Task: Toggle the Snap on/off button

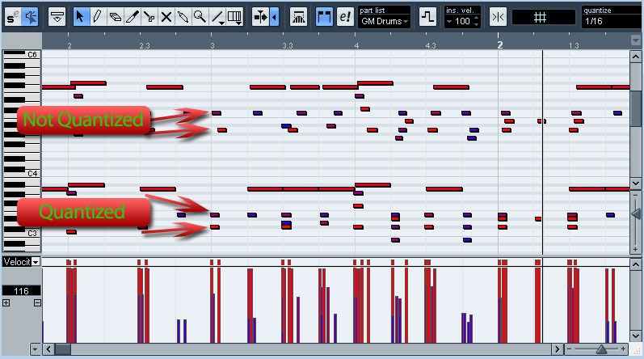Action: pos(498,17)
